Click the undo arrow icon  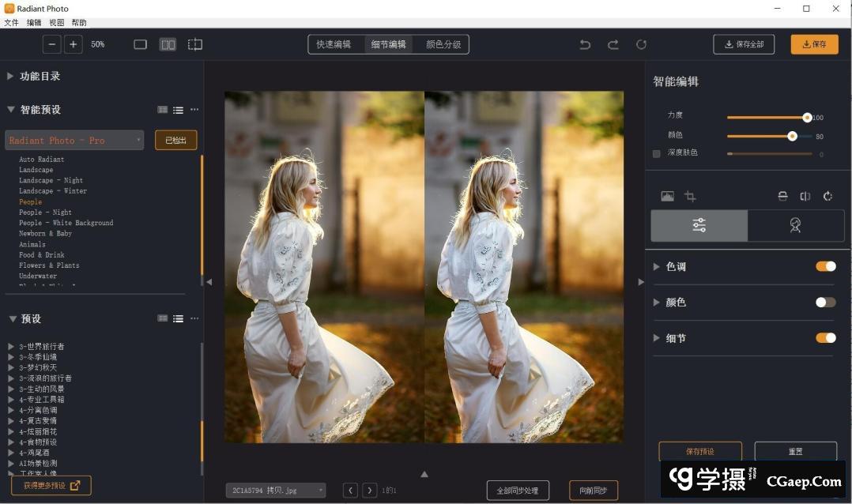coord(585,44)
